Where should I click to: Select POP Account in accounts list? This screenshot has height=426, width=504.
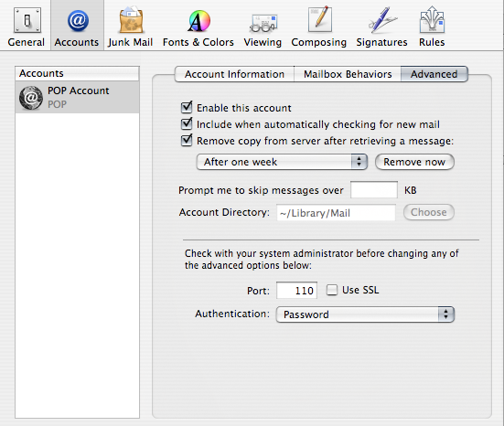(x=77, y=97)
